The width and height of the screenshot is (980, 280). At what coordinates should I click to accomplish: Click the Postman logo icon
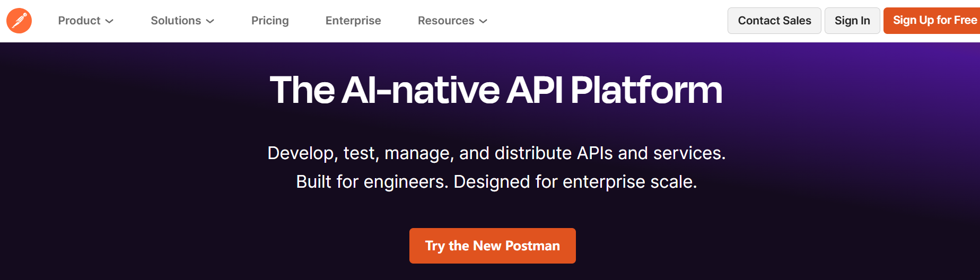point(19,21)
